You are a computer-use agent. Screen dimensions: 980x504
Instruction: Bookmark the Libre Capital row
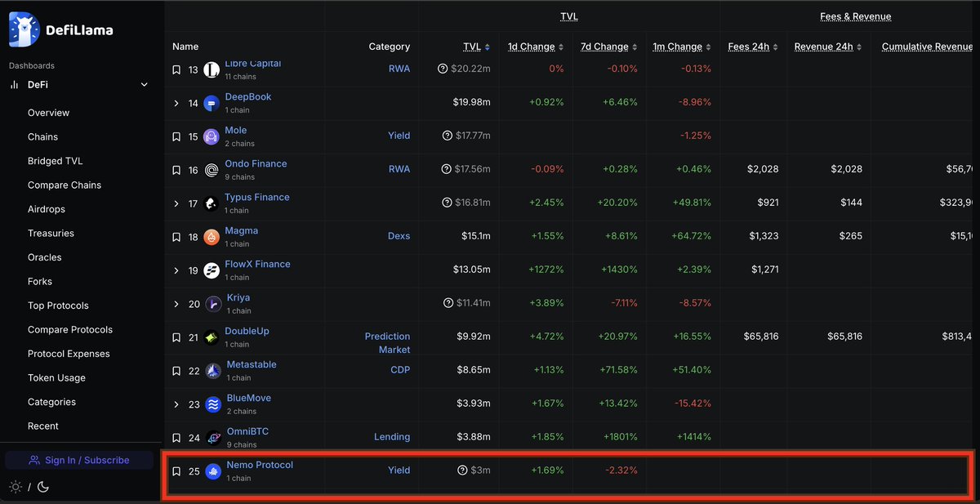[176, 69]
